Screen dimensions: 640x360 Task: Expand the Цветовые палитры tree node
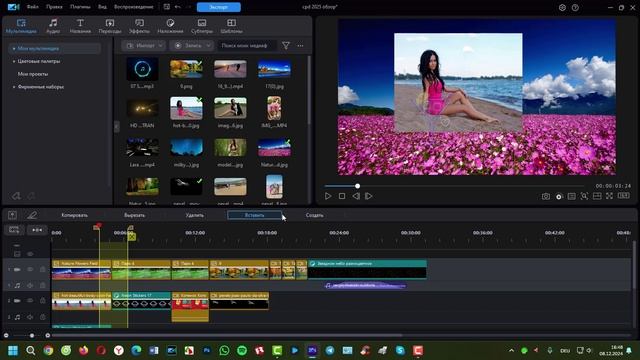tap(13, 61)
